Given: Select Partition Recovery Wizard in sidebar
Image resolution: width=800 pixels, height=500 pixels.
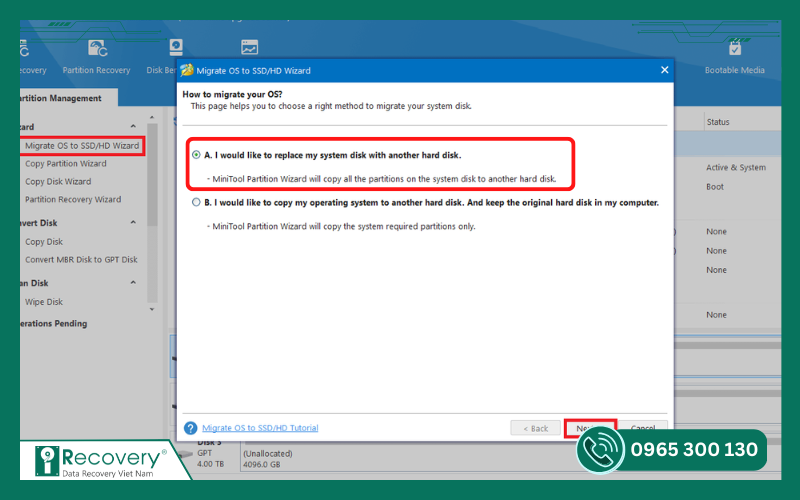Looking at the screenshot, I should point(73,199).
